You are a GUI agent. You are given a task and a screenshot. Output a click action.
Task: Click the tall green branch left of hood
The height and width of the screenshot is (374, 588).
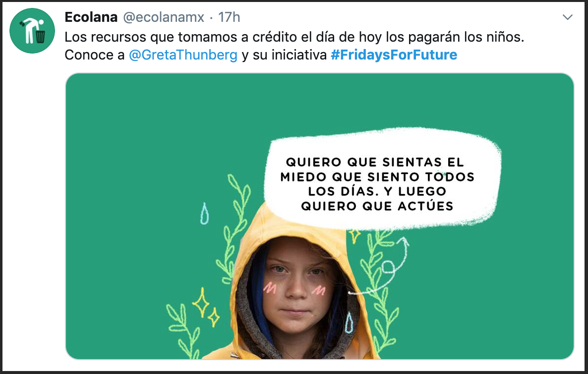(x=233, y=229)
